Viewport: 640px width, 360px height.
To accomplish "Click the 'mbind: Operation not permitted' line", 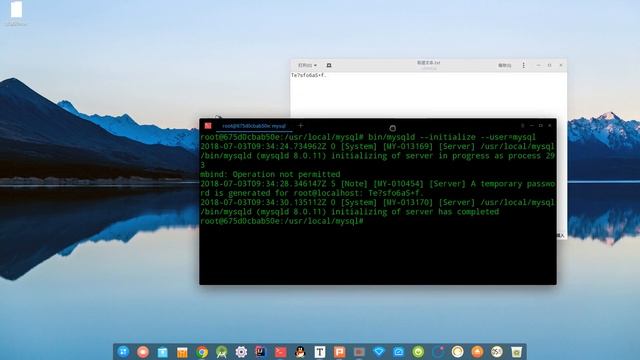I will tap(270, 174).
